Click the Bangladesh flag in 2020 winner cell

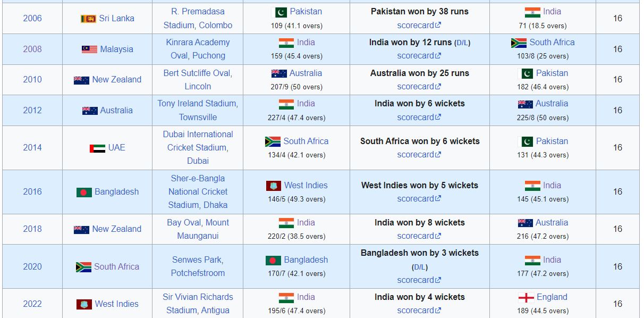pos(273,260)
